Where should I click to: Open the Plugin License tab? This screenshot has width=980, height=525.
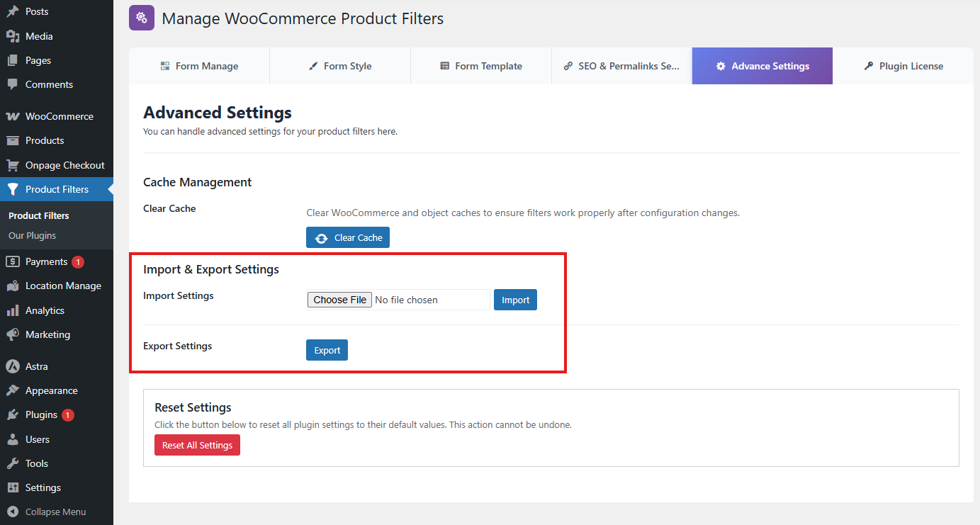(903, 66)
